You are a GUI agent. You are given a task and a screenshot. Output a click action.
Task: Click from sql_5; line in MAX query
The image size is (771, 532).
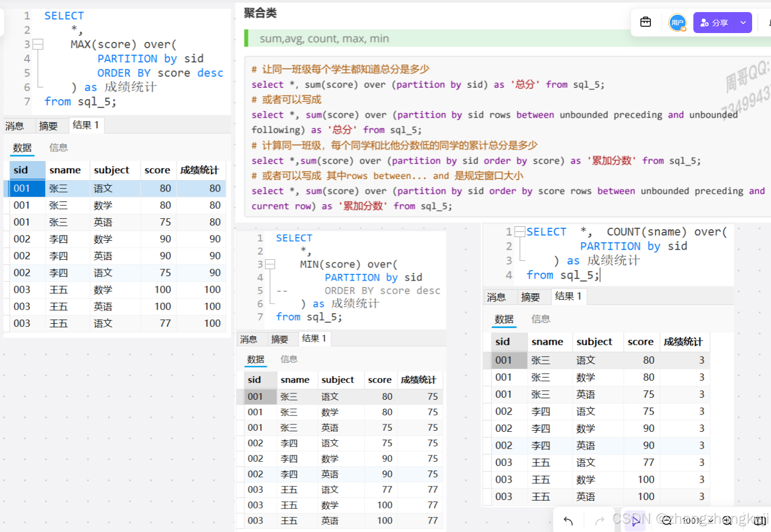[x=80, y=102]
